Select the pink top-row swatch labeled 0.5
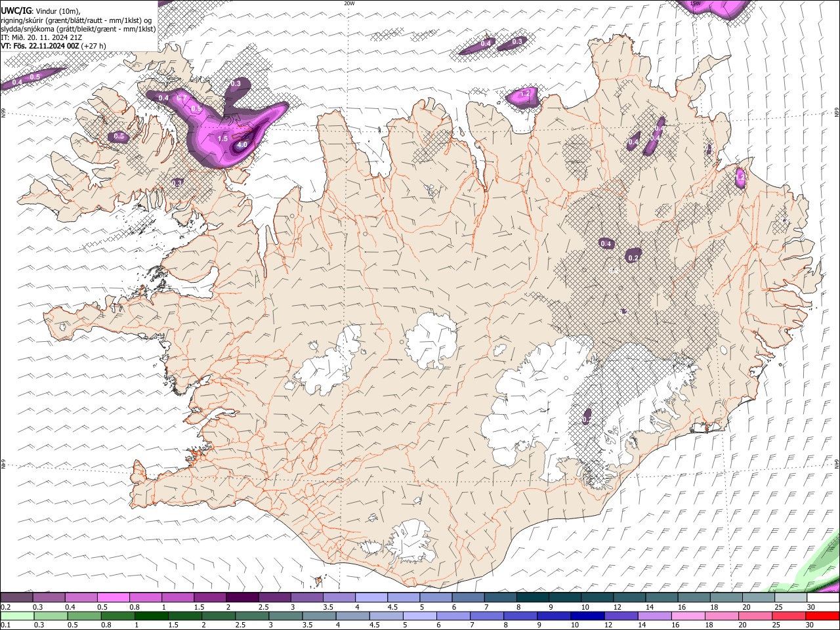Viewport: 840px width, 630px height. [113, 597]
